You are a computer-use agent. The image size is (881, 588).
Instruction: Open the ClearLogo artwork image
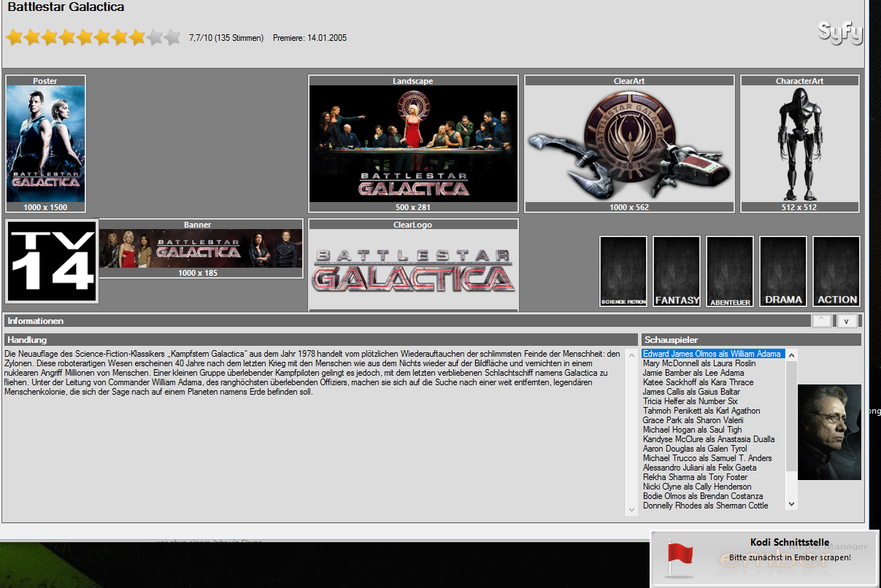tap(413, 269)
